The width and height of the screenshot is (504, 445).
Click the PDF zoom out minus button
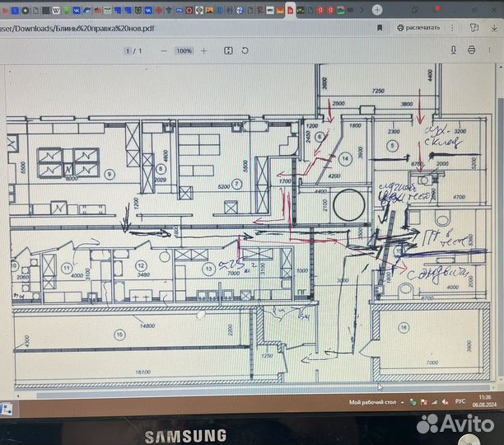(165, 50)
